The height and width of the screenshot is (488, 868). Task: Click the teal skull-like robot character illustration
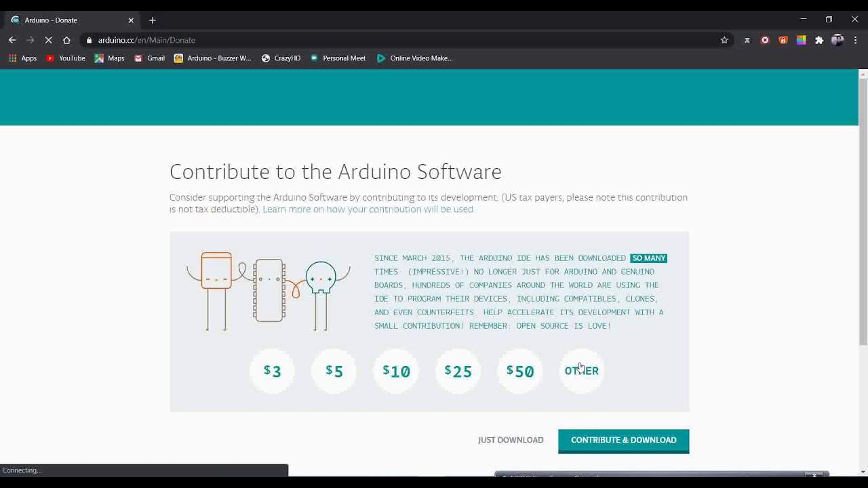(321, 295)
